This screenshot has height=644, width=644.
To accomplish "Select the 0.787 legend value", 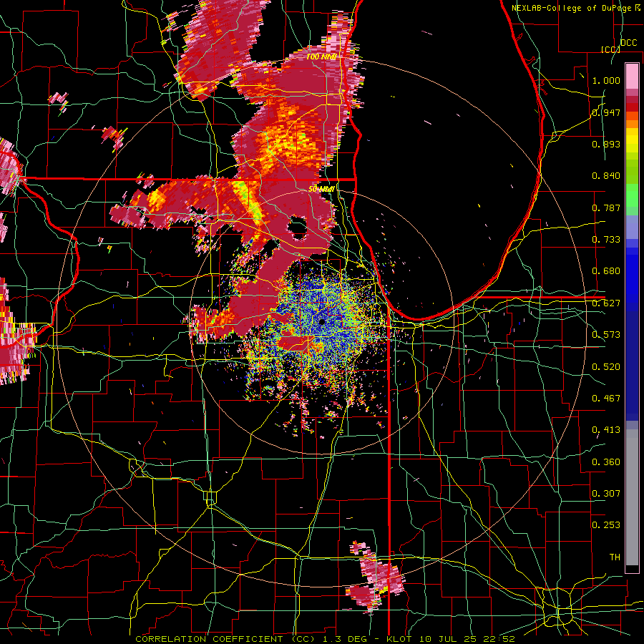I will (606, 208).
